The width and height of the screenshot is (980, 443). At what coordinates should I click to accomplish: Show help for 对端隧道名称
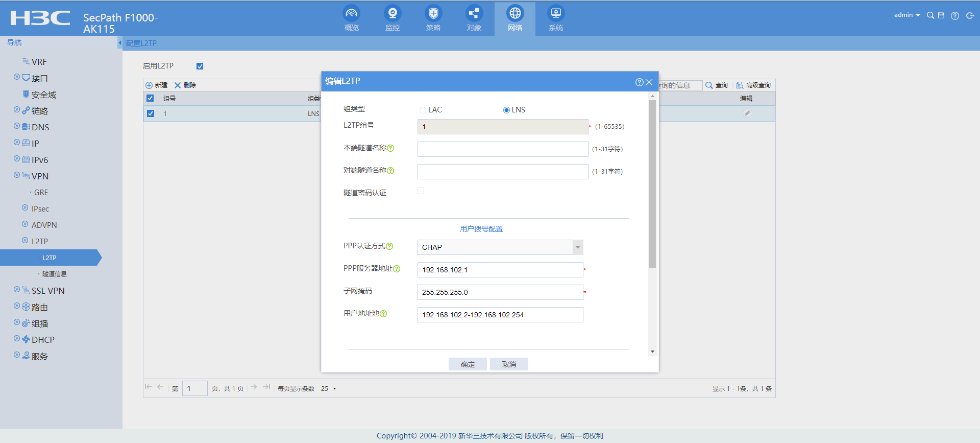pyautogui.click(x=390, y=171)
